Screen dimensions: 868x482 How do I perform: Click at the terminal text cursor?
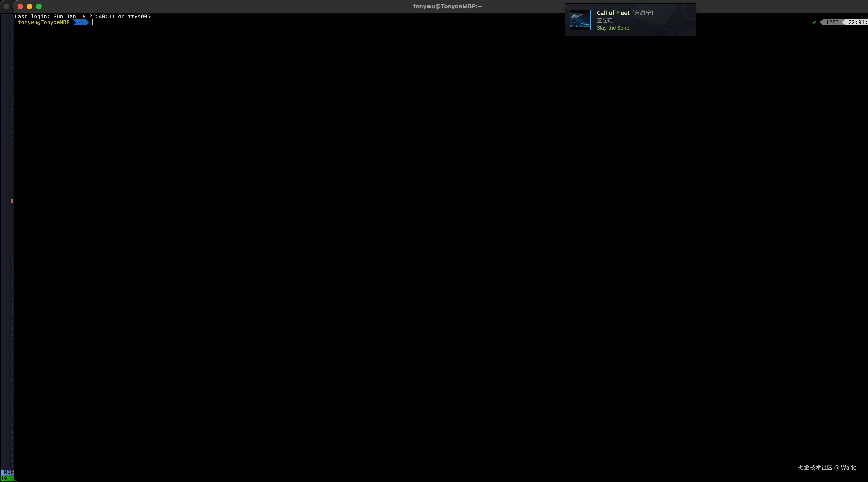click(93, 22)
